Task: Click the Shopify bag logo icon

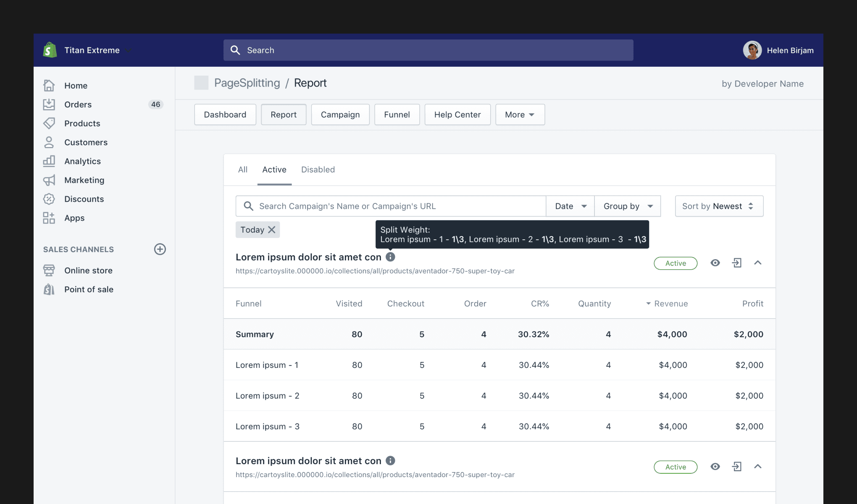Action: tap(50, 50)
